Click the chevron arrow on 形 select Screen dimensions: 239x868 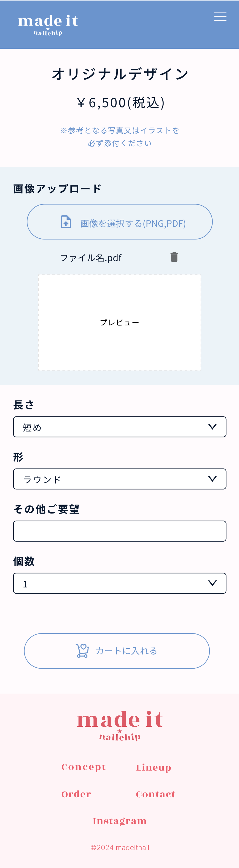click(x=212, y=479)
